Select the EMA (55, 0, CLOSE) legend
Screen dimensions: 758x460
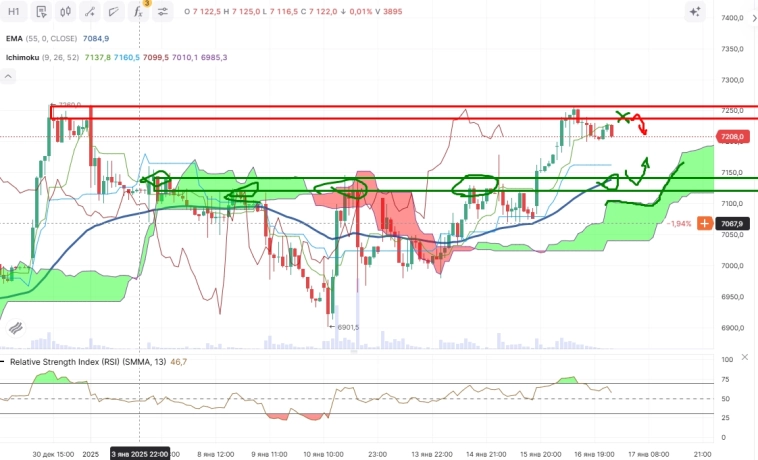[42, 38]
